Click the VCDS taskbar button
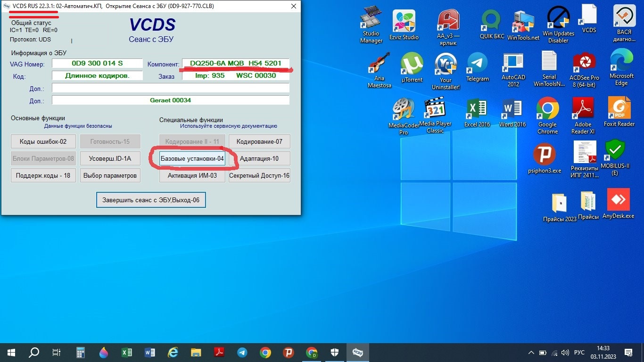 point(358,352)
